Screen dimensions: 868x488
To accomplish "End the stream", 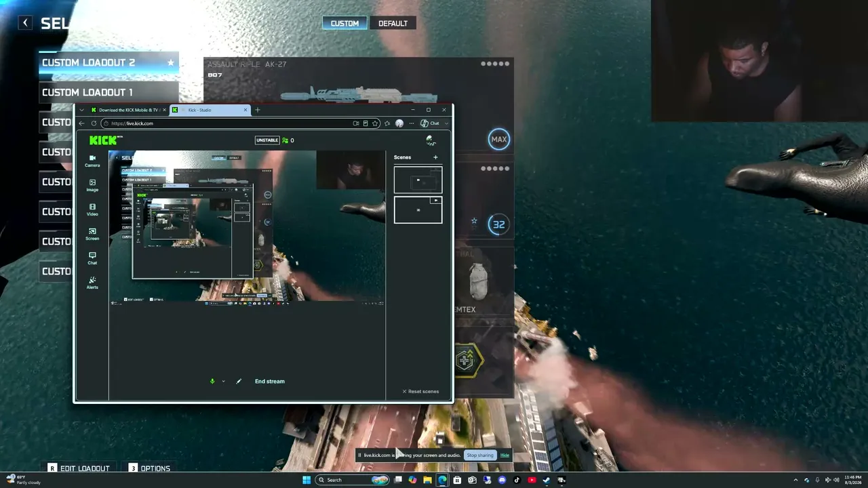I will (x=270, y=382).
